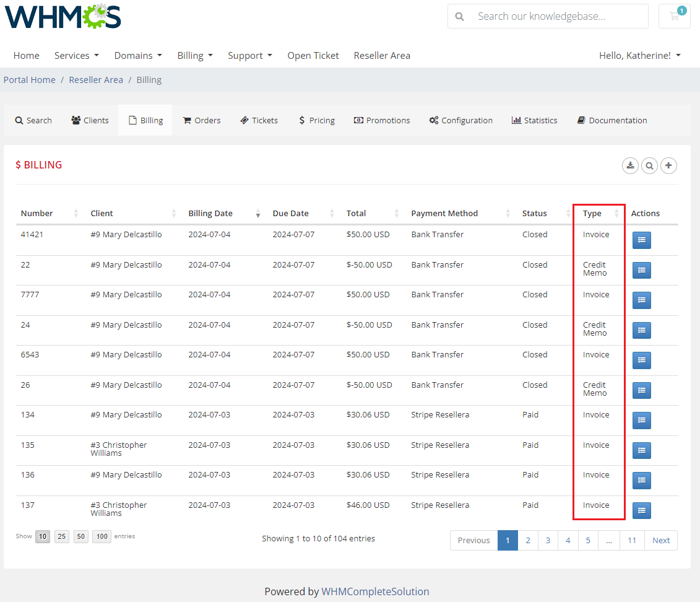Go to Previous page of results

coord(473,540)
